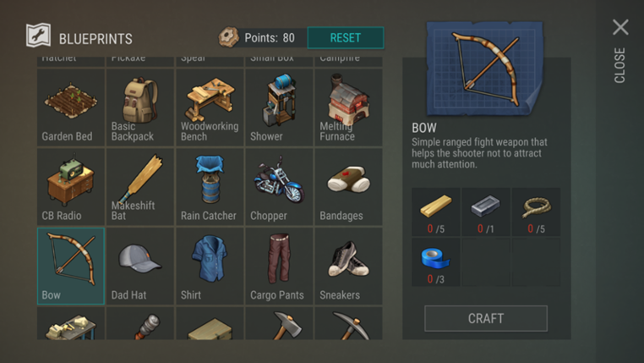Select the Sneakers blueprint

click(348, 266)
